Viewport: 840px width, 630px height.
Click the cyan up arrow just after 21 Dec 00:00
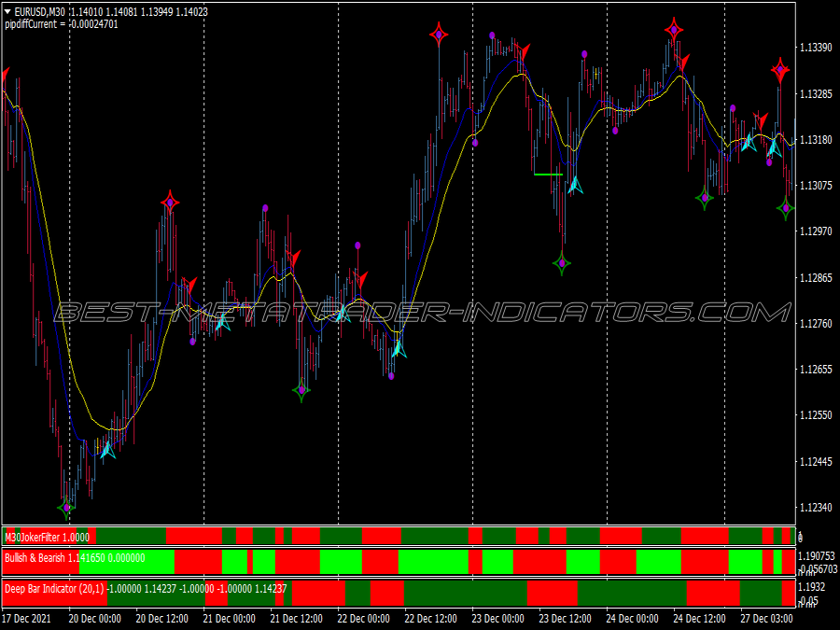click(222, 323)
